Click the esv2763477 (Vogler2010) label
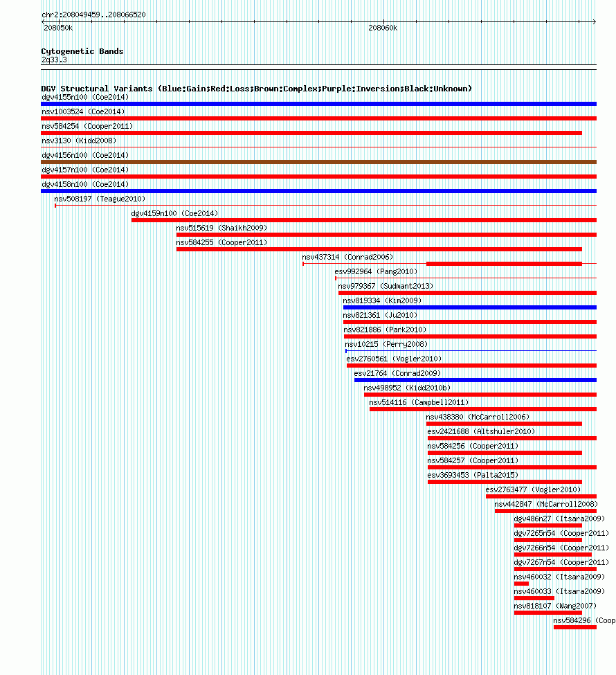Image resolution: width=616 pixels, height=675 pixels. 533,490
